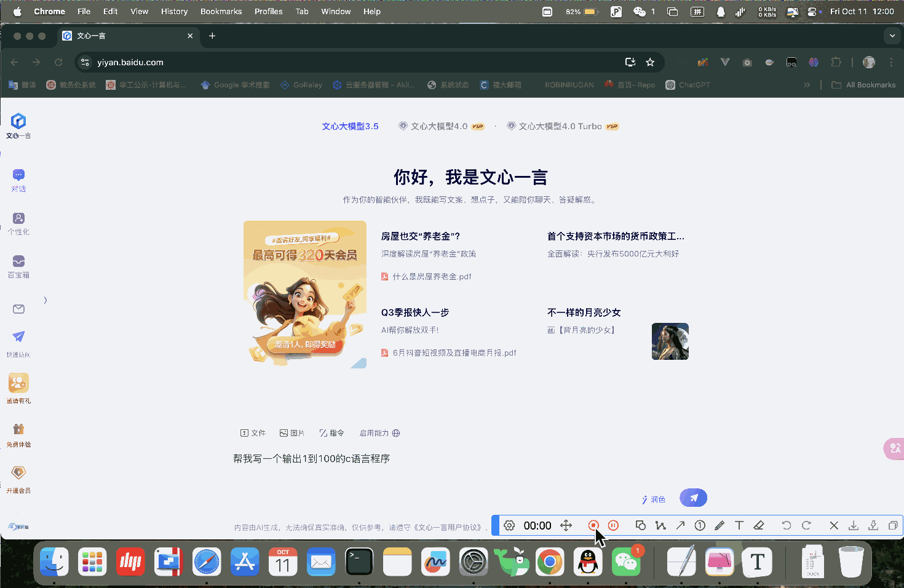This screenshot has height=588, width=904.
Task: Select the 文心大模型4.0 Turbo model
Action: coord(560,126)
